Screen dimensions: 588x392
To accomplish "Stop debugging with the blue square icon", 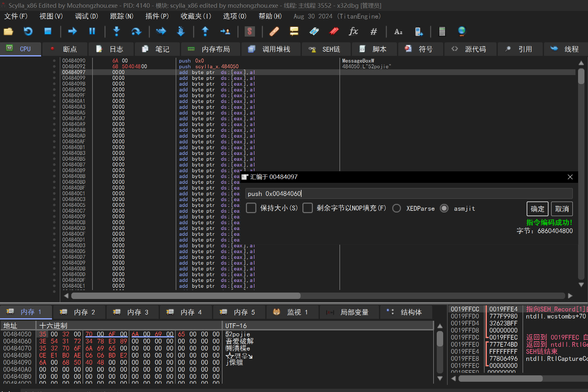I will click(x=48, y=31).
